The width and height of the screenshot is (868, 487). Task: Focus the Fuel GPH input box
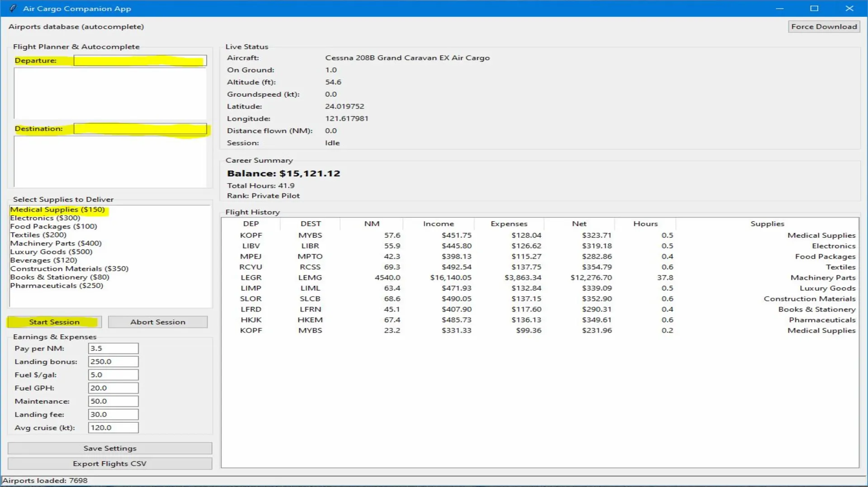(113, 388)
